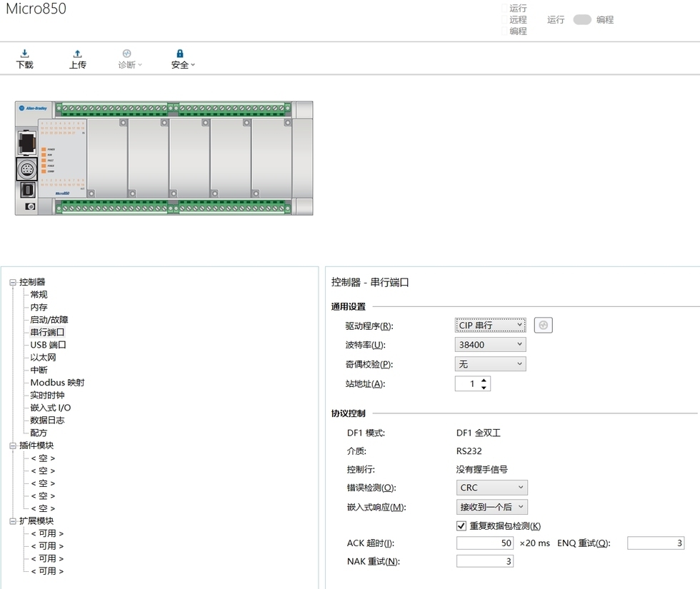Select the 实时时钟 tree item
The width and height of the screenshot is (700, 589).
click(47, 395)
